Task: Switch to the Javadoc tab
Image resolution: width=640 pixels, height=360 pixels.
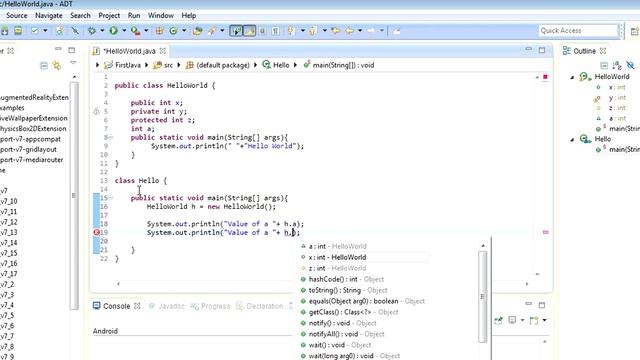Action: [167, 306]
